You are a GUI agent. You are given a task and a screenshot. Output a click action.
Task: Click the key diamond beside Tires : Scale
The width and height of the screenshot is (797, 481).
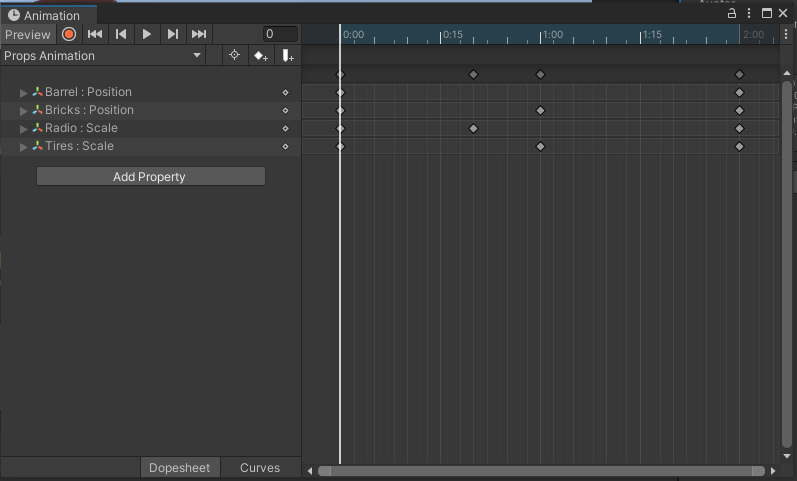286,146
